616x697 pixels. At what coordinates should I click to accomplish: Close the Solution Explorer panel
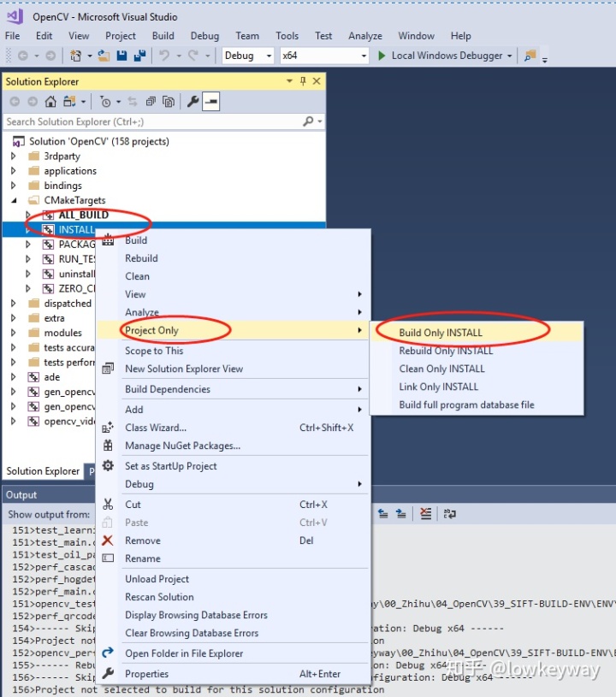tap(317, 81)
